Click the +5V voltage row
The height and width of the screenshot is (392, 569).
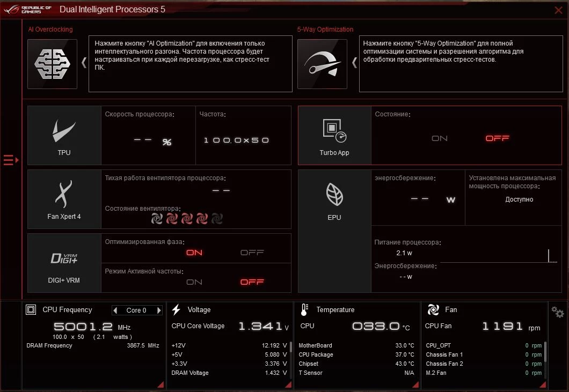click(229, 354)
